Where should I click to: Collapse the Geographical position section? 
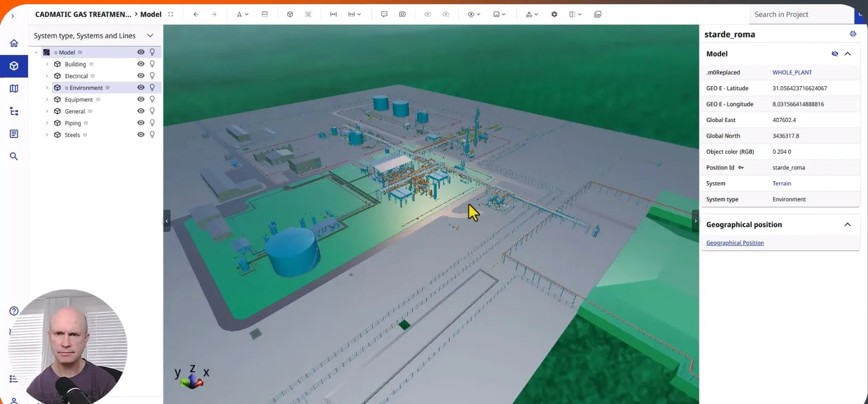847,225
